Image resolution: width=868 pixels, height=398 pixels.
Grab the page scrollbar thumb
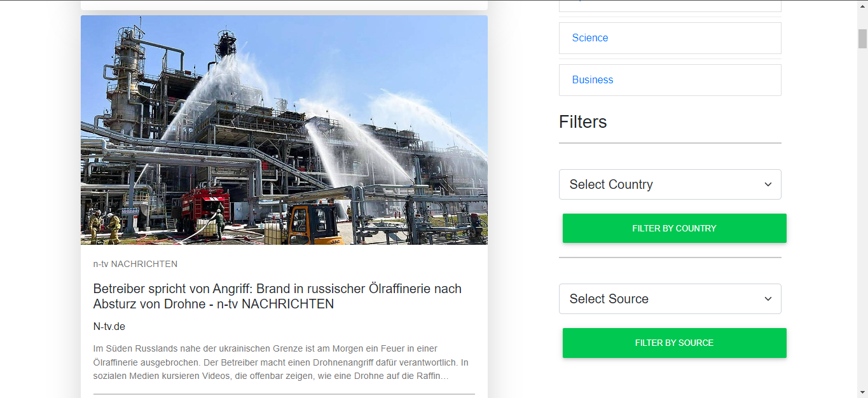[x=862, y=38]
